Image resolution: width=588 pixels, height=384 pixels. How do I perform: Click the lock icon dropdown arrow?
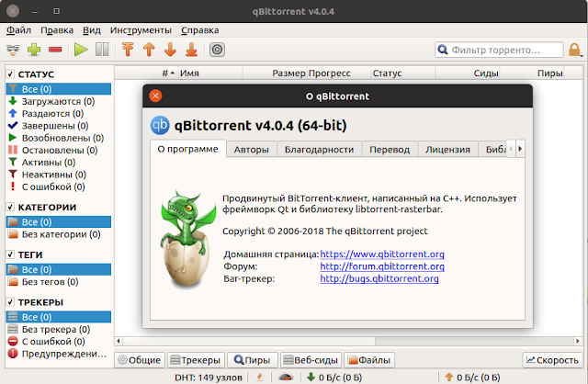click(x=582, y=55)
